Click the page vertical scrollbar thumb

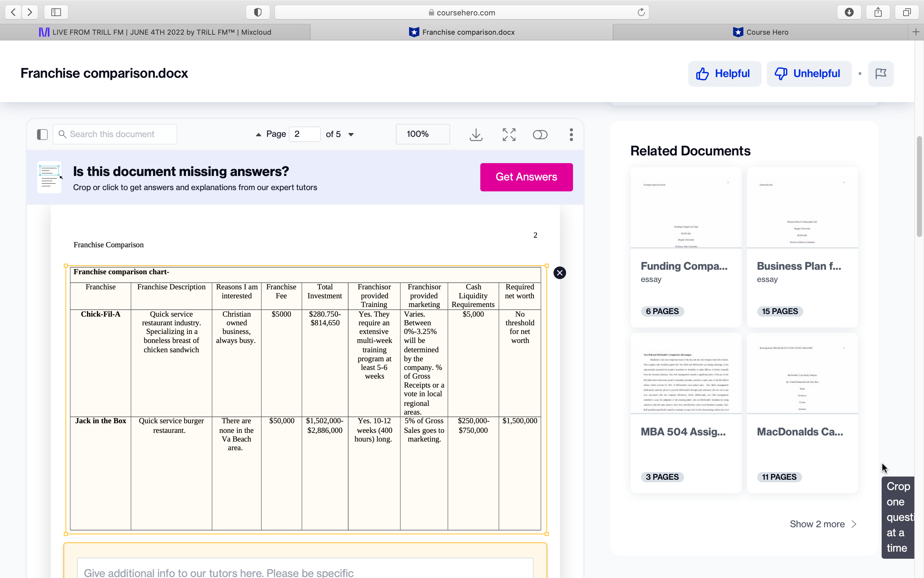[920, 187]
